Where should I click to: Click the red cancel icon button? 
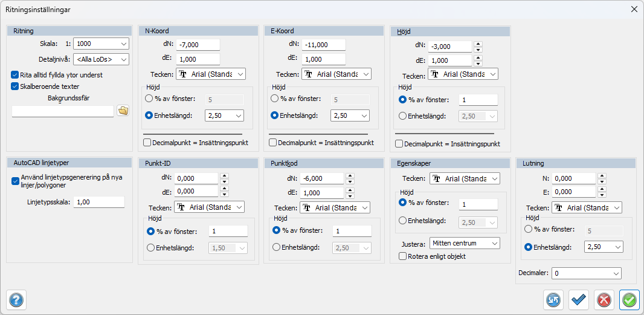604,299
